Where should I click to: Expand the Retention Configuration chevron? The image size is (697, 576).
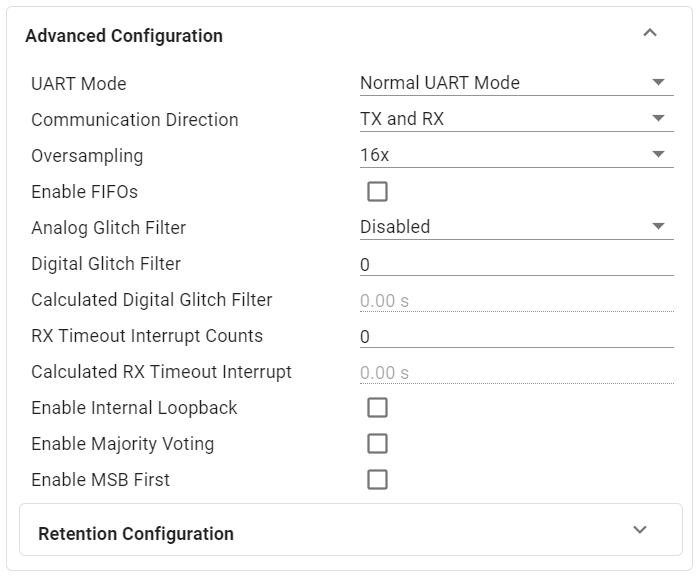(x=641, y=530)
